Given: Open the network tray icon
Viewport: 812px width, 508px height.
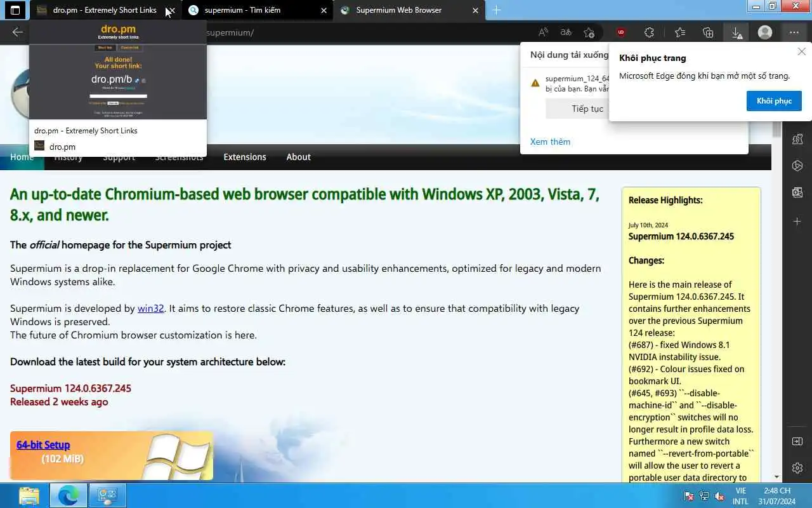Looking at the screenshot, I should coord(704,496).
